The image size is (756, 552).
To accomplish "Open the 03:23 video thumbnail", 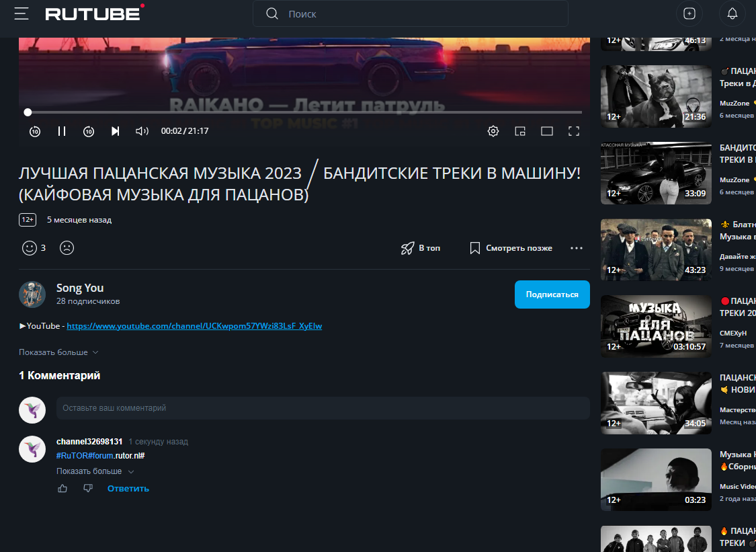I will click(656, 479).
